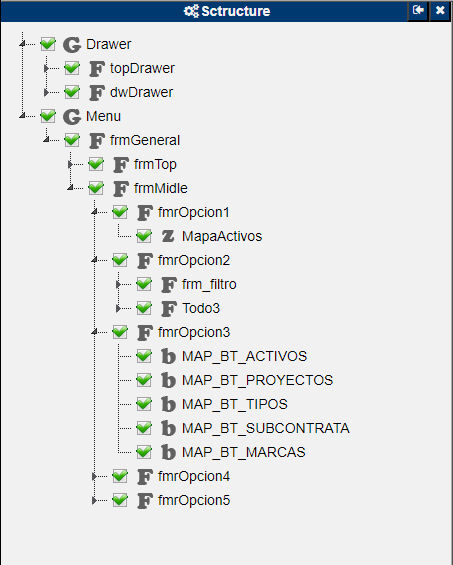Click the F icon beside frm_filtro
The height and width of the screenshot is (565, 453).
(x=169, y=285)
